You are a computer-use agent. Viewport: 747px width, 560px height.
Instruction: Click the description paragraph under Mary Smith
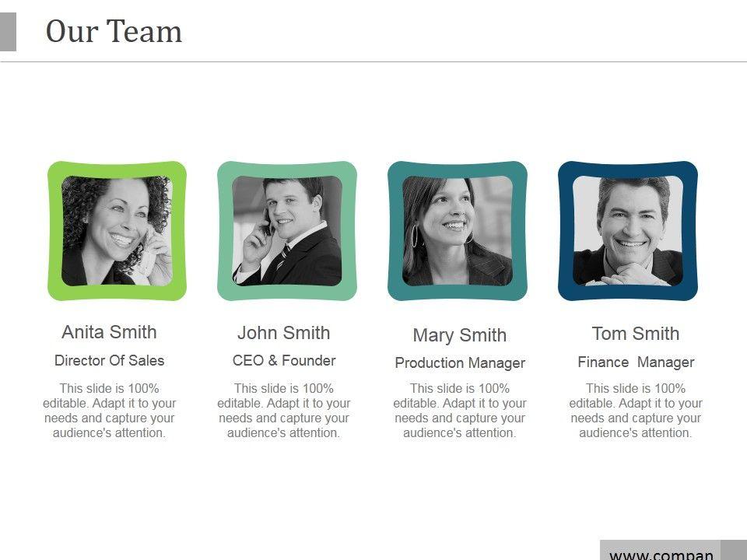(460, 411)
